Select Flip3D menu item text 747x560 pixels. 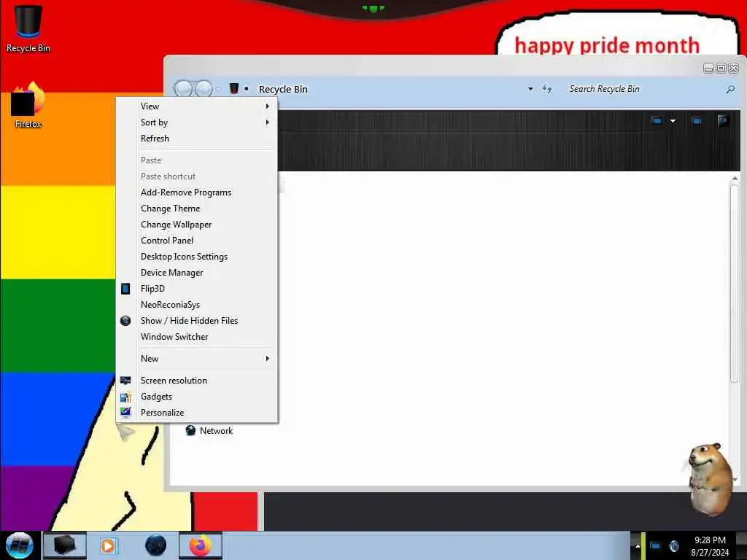(152, 289)
